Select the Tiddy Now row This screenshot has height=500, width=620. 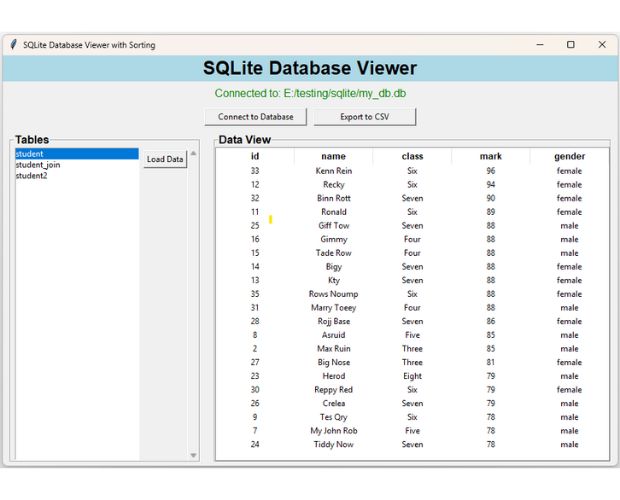tap(412, 444)
